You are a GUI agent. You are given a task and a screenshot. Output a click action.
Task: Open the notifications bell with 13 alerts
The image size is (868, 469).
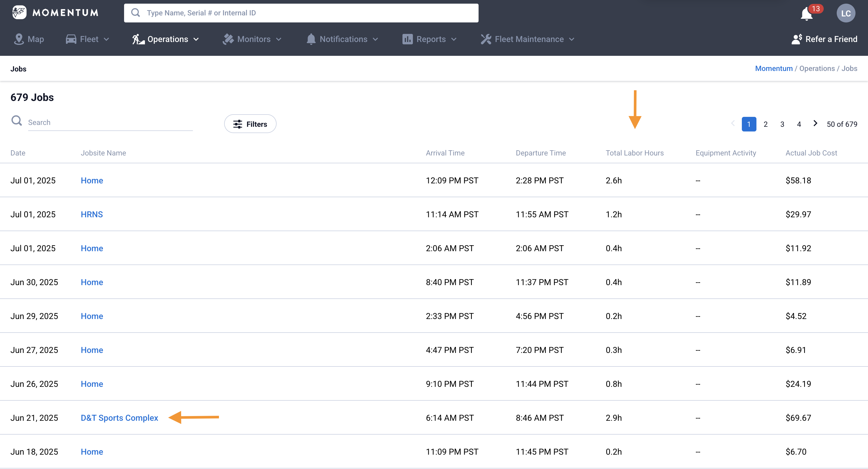point(807,14)
